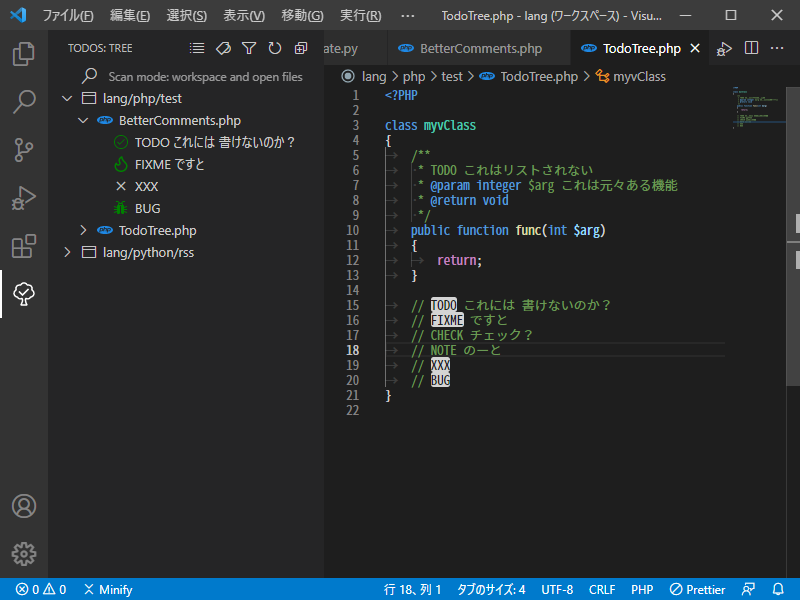The height and width of the screenshot is (600, 800).
Task: Split the editor to the right
Action: tap(751, 48)
